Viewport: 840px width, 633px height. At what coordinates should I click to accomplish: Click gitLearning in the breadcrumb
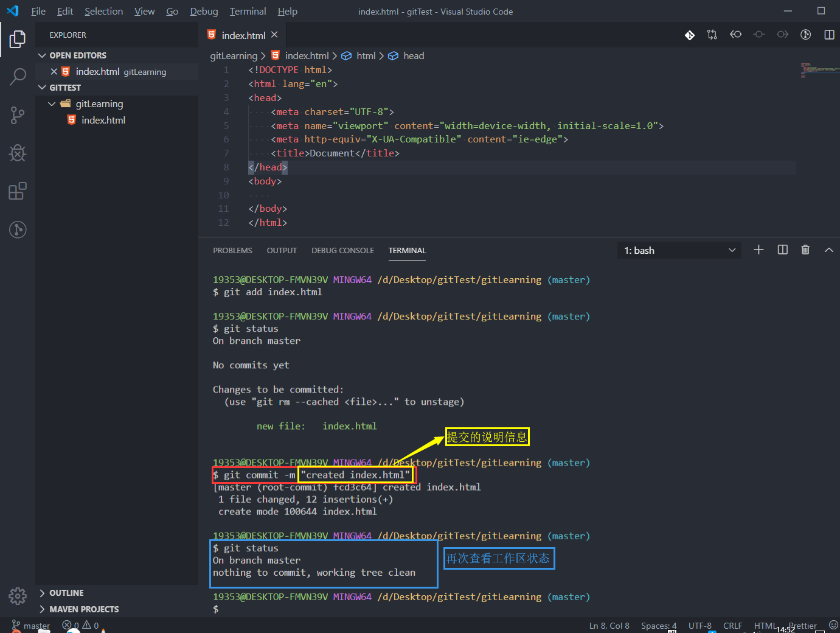click(x=234, y=55)
